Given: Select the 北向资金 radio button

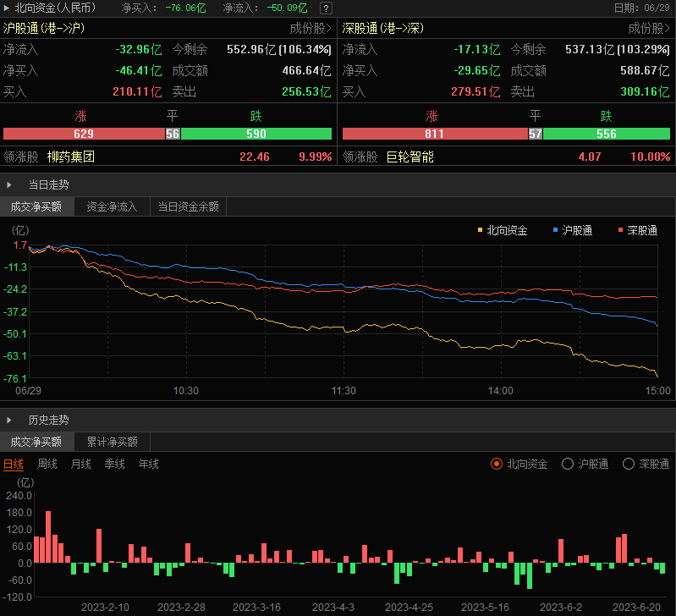Looking at the screenshot, I should 497,464.
